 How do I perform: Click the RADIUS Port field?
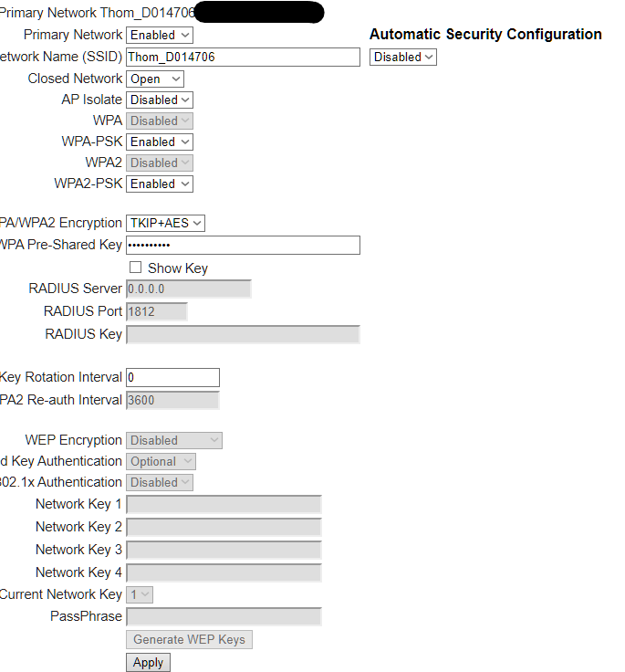click(156, 311)
